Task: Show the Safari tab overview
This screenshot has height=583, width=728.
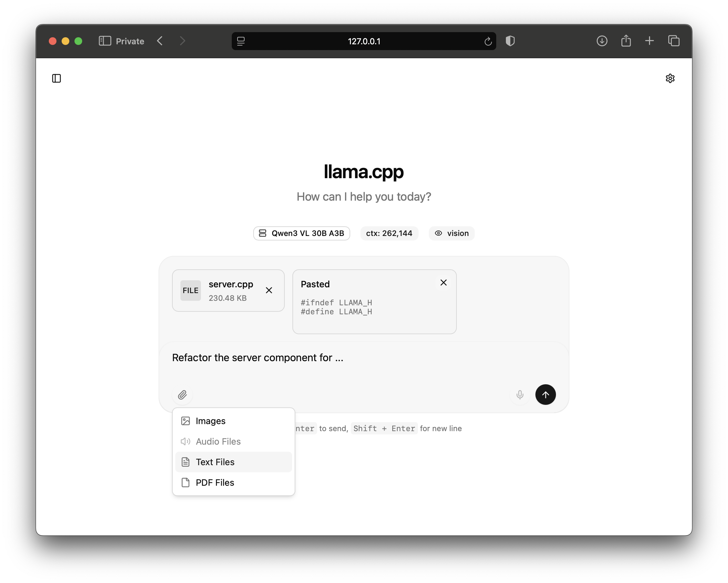Action: tap(674, 41)
